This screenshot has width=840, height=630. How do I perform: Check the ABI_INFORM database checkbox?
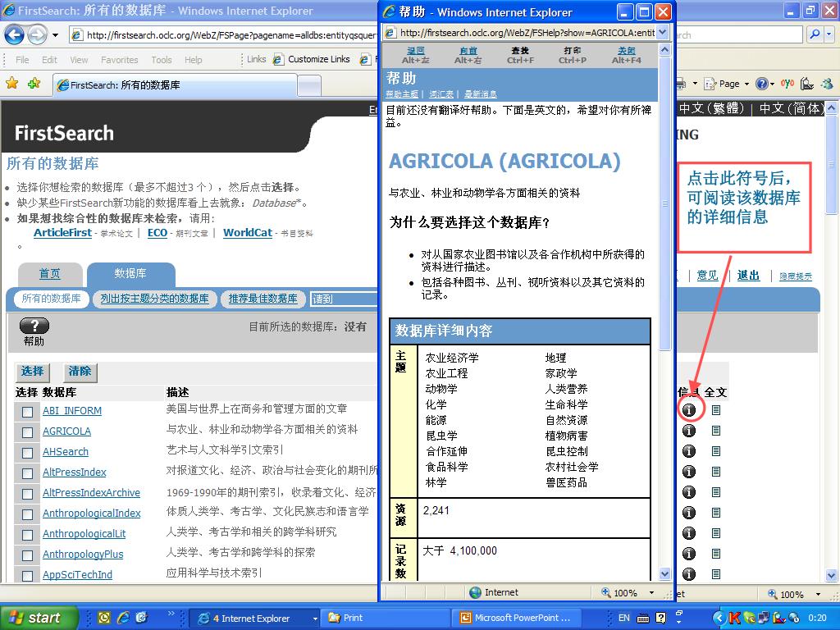(x=27, y=412)
